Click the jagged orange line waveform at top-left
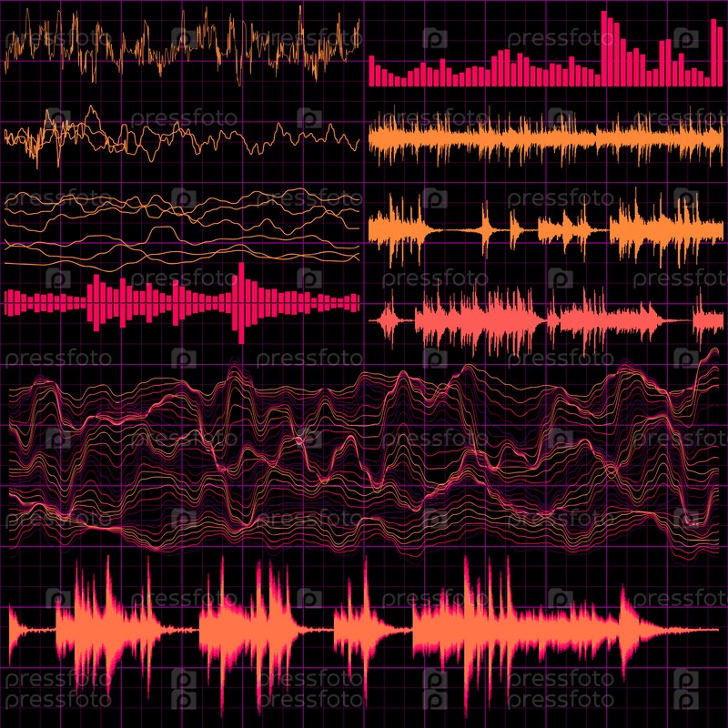728x728 pixels. point(182,45)
